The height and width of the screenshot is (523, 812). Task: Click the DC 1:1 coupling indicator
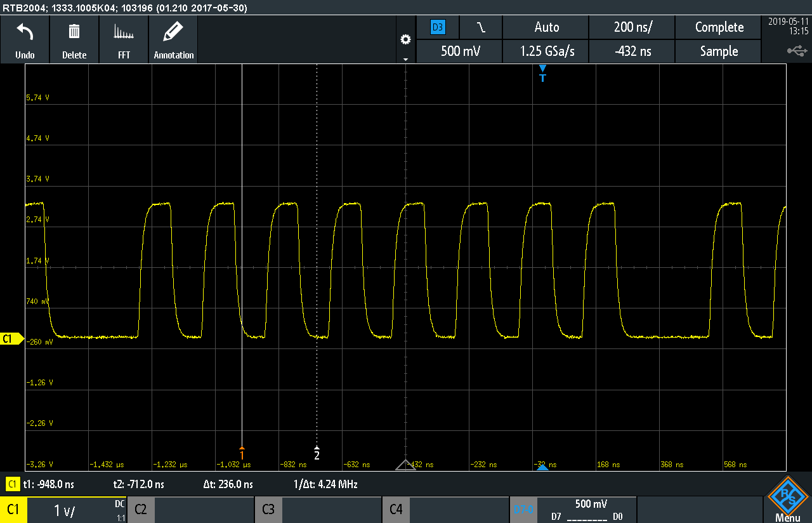[x=120, y=510]
